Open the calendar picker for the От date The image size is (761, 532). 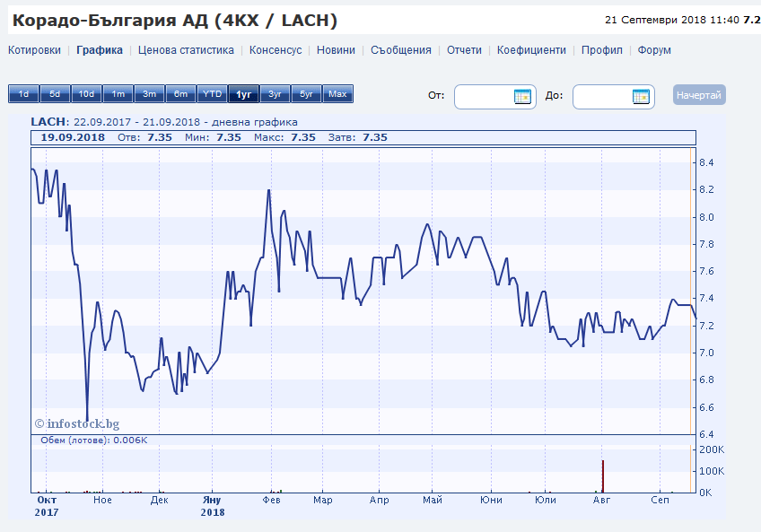click(x=522, y=97)
